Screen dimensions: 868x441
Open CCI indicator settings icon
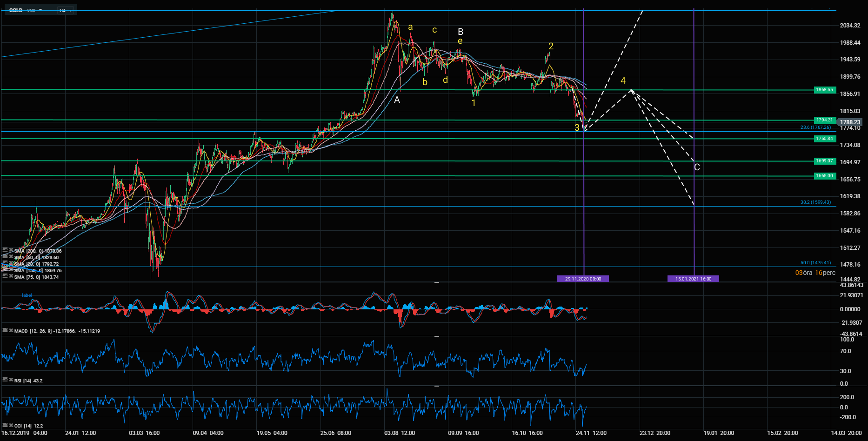5,425
